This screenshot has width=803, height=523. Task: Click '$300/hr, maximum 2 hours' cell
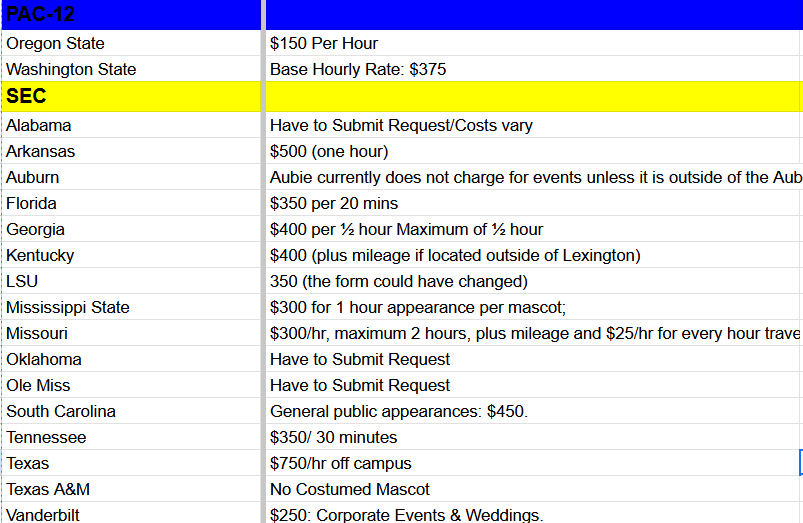point(534,333)
